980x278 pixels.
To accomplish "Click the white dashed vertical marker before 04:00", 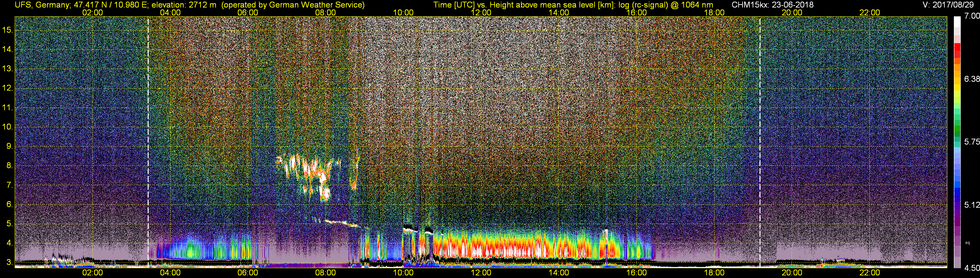I will coord(148,142).
